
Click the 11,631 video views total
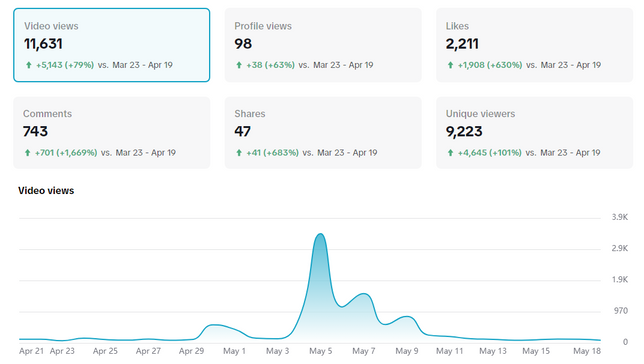click(43, 44)
